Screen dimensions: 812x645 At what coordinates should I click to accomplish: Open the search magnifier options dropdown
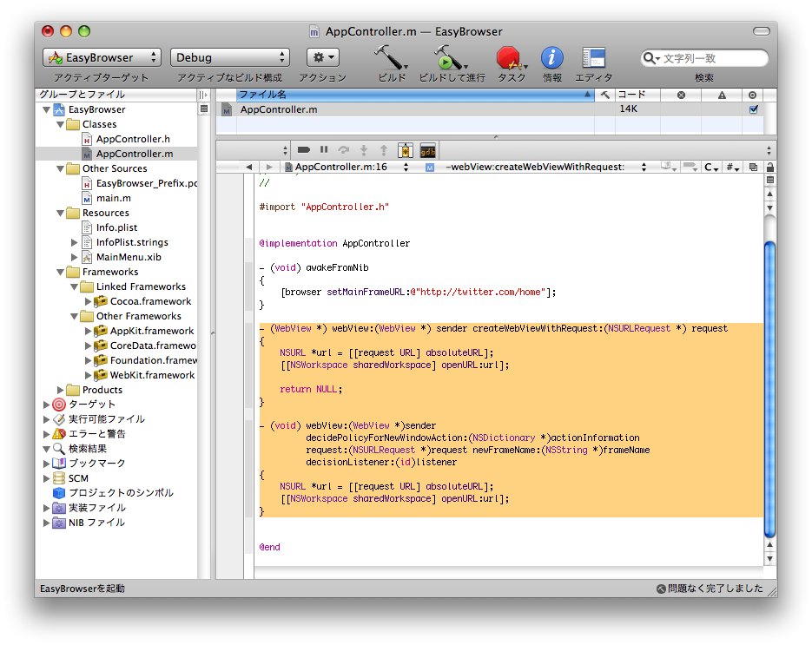tap(650, 58)
